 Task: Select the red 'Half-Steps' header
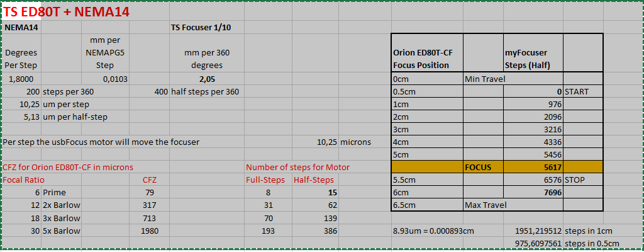(x=313, y=180)
